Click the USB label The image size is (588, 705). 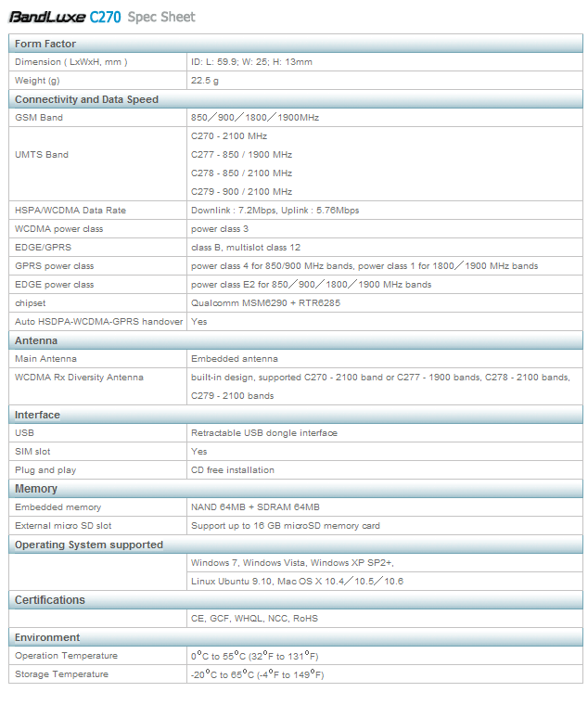[x=24, y=433]
